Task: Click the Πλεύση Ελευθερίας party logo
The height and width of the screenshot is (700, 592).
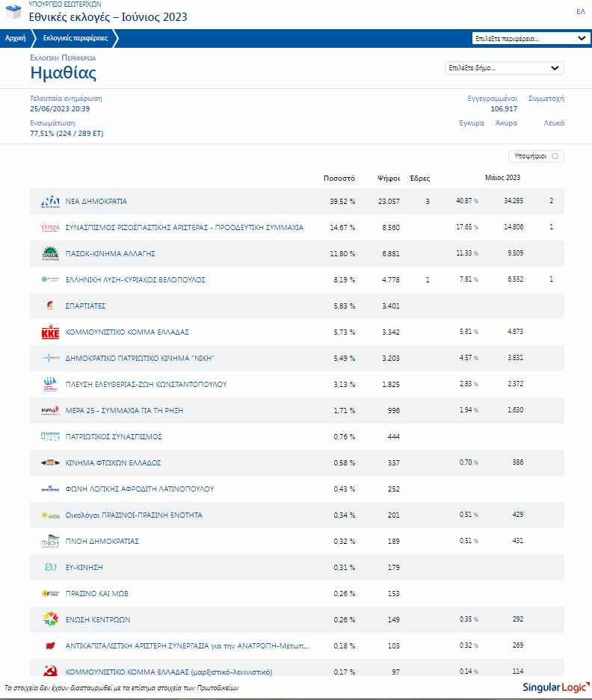Action: pos(50,384)
